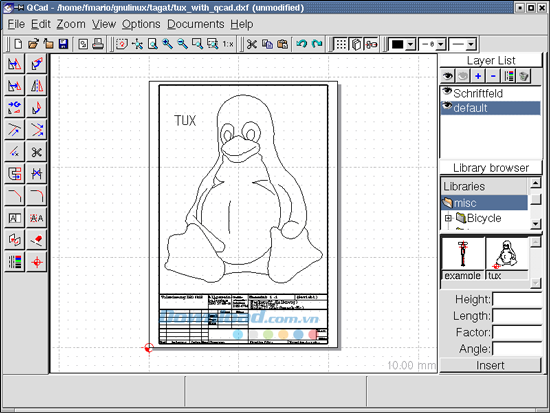Image resolution: width=550 pixels, height=413 pixels.
Task: Select the Rotate around two centers tool
Action: (36, 107)
